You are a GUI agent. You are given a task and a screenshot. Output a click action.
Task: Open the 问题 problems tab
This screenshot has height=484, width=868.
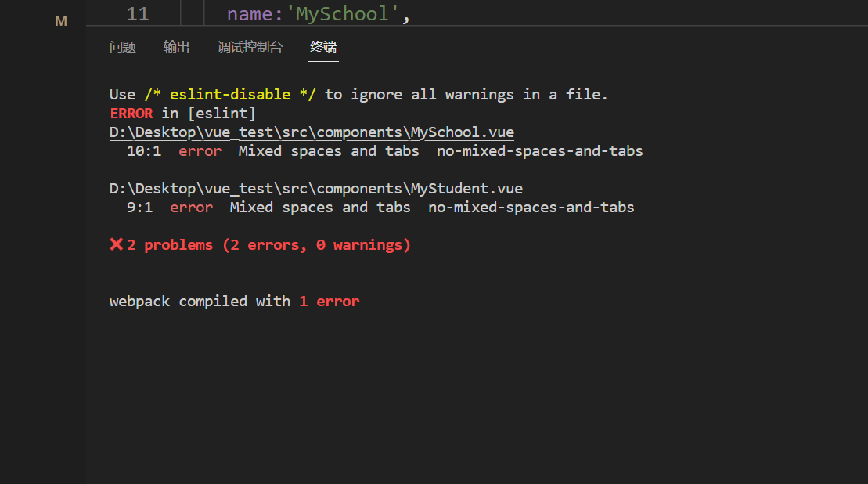[x=123, y=48]
